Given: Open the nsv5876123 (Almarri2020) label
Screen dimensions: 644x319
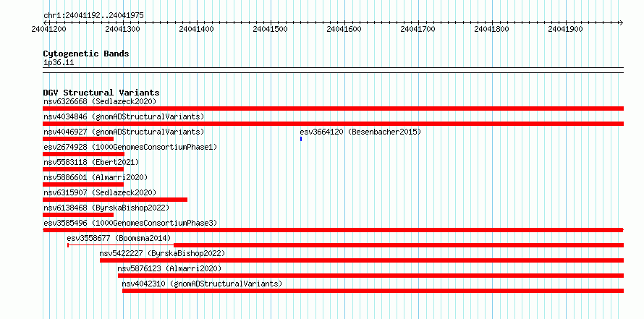Looking at the screenshot, I should click(x=169, y=268).
